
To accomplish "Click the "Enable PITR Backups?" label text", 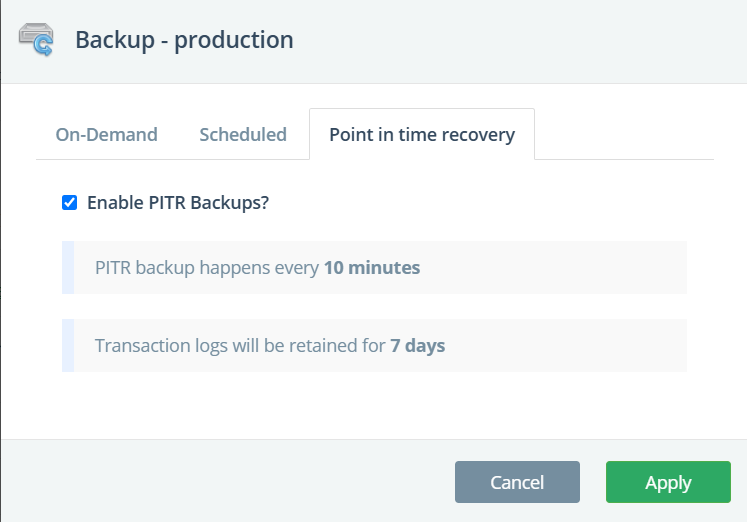I will coord(178,202).
